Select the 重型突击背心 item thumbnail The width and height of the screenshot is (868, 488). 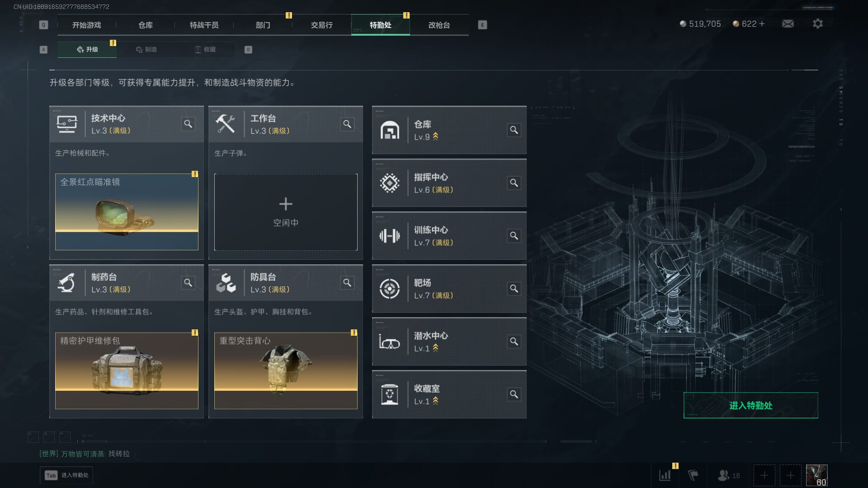(286, 371)
